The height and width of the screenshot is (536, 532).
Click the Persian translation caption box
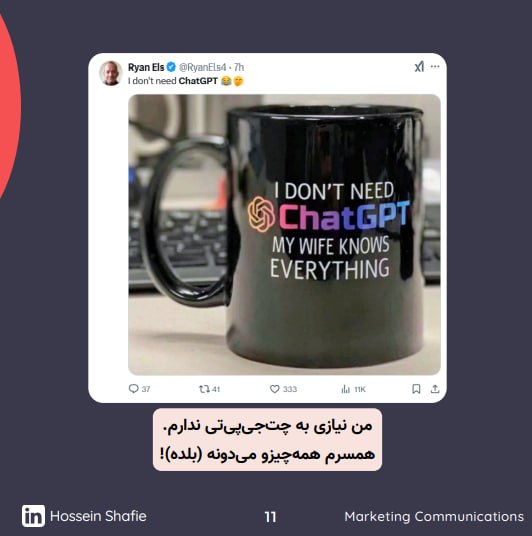tap(267, 440)
